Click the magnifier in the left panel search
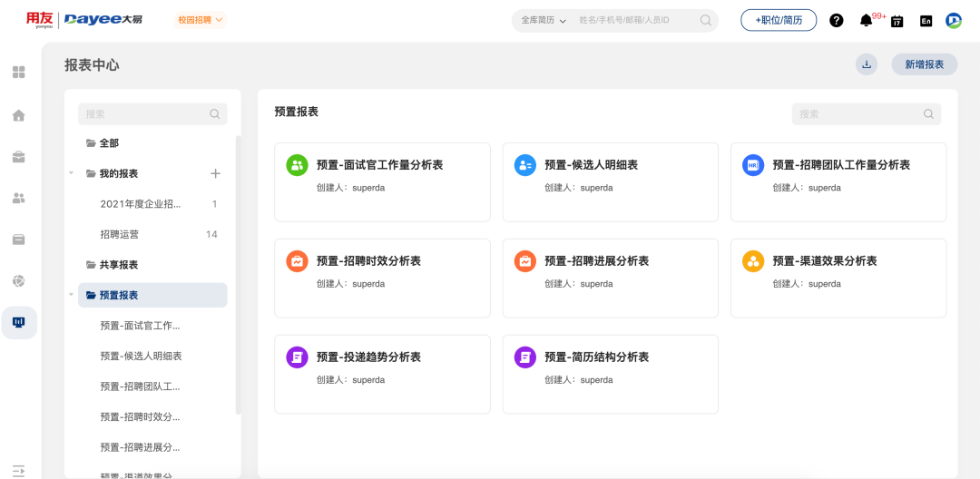This screenshot has height=479, width=980. (214, 114)
